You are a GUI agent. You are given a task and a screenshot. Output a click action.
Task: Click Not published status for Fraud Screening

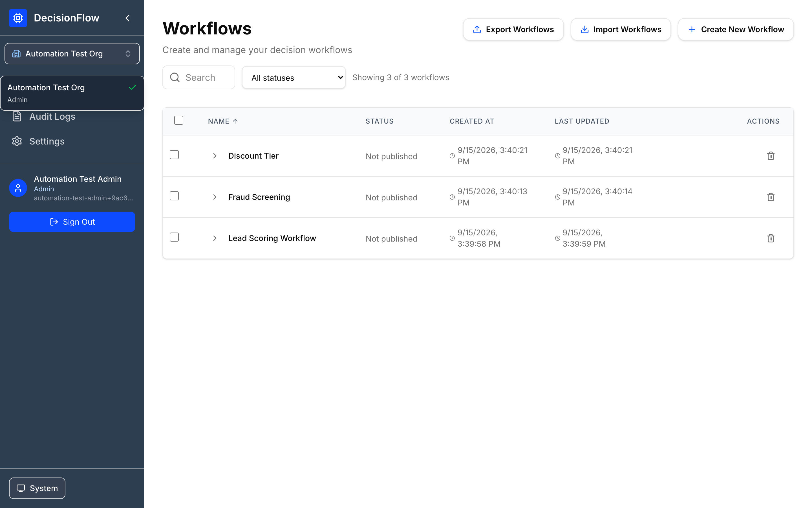pyautogui.click(x=391, y=198)
